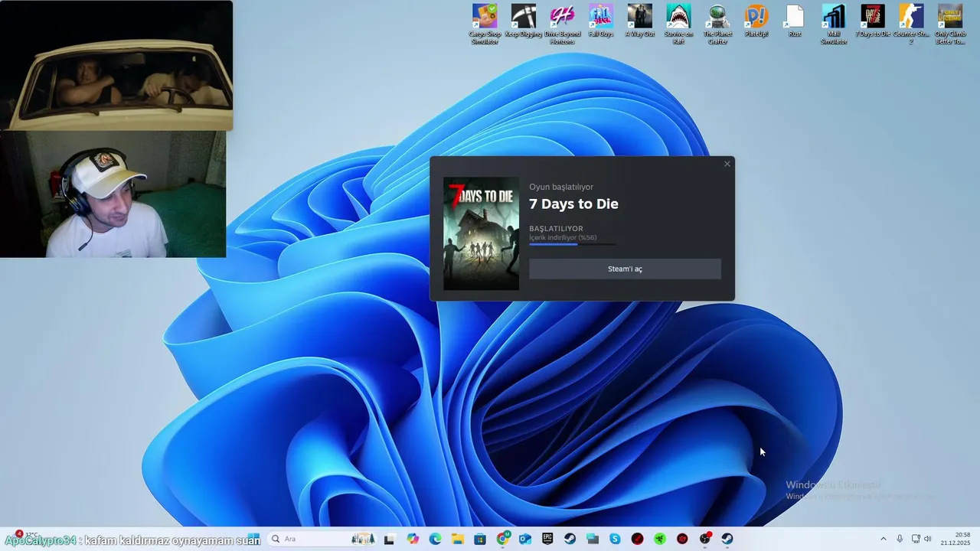Screen dimensions: 980x551
Task: Click the car video overlay thumbnail
Action: 116,65
